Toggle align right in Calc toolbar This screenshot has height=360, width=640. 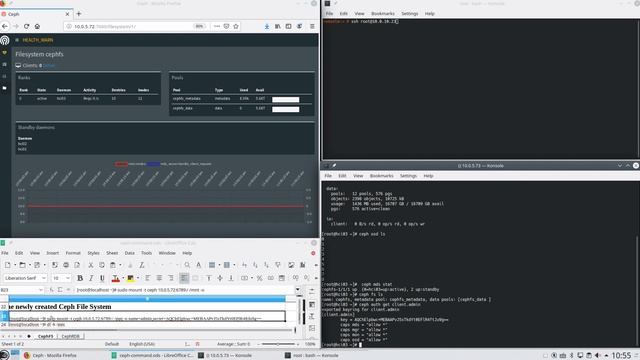pyautogui.click(x=171, y=278)
